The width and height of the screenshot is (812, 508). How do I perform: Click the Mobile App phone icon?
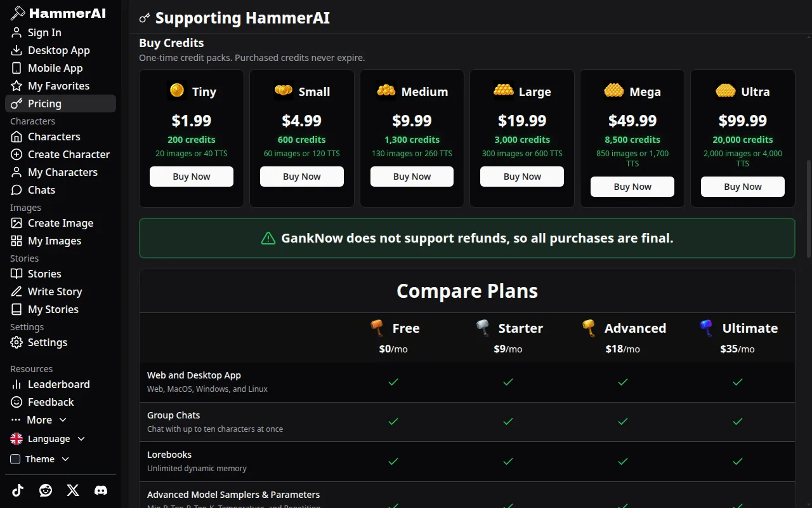(x=16, y=68)
